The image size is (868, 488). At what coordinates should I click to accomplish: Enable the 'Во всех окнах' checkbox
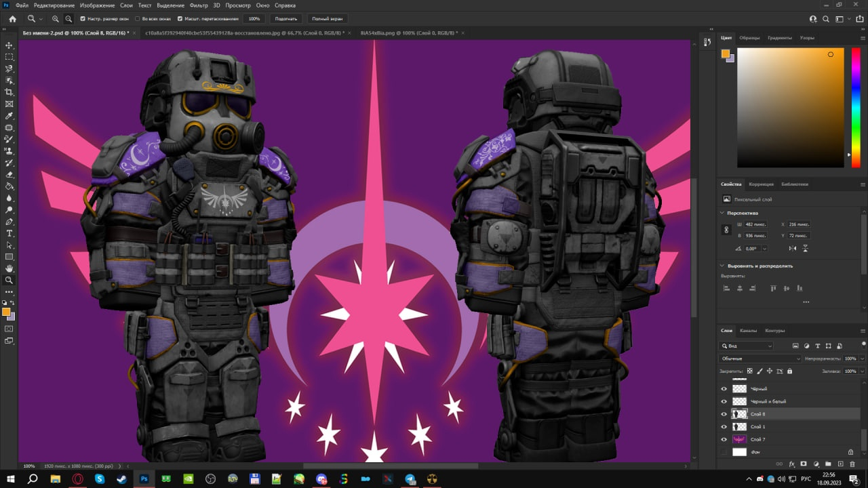[138, 19]
